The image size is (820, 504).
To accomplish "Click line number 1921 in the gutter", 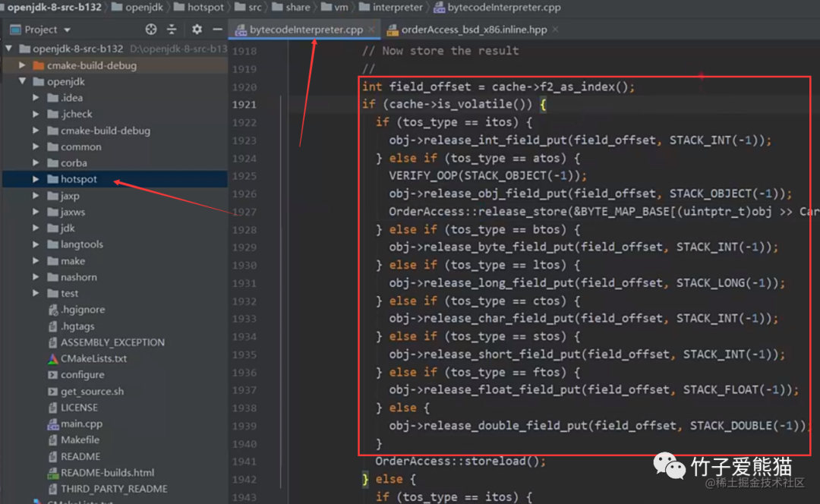I will click(244, 105).
